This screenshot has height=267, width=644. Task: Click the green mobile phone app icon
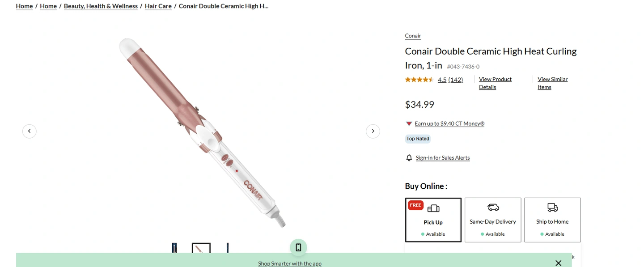[298, 247]
